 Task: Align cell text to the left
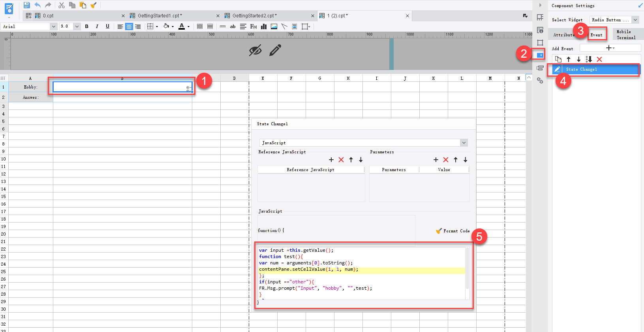tap(120, 26)
